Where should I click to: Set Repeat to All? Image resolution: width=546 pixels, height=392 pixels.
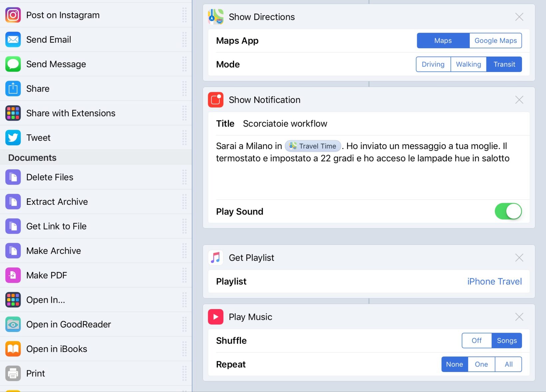[x=508, y=364]
